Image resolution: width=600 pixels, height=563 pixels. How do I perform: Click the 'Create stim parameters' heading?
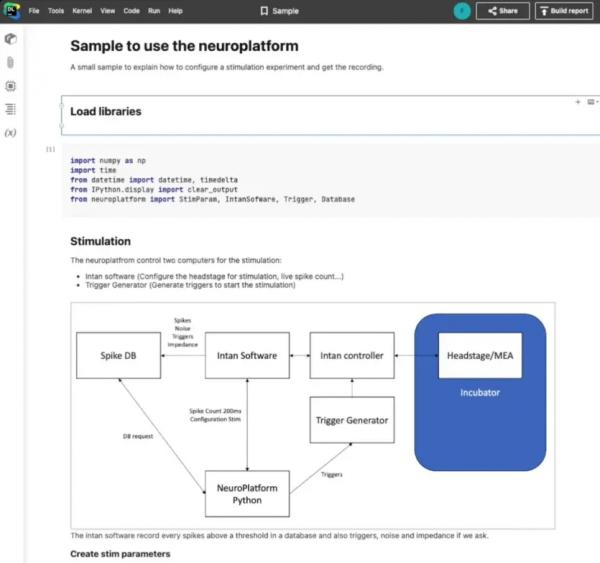click(120, 554)
